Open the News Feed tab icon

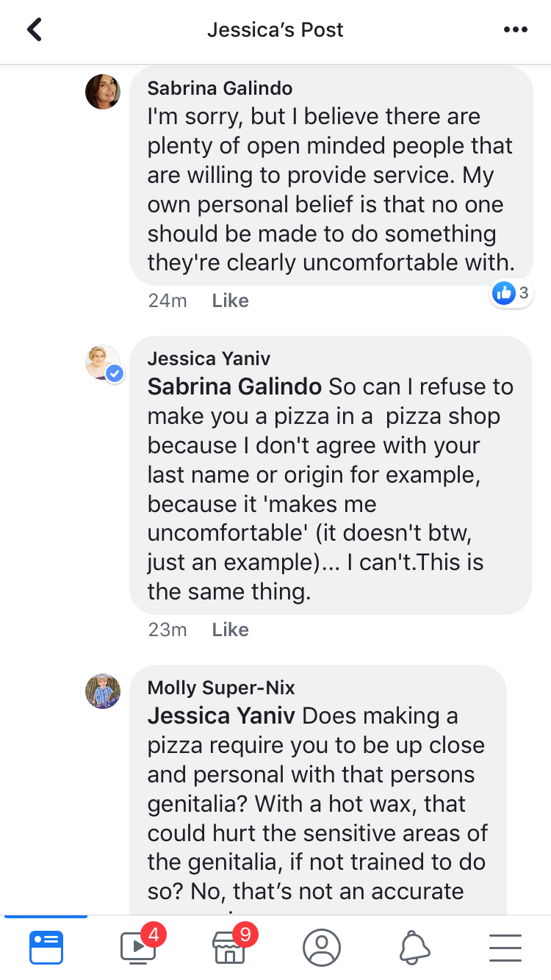pos(46,948)
